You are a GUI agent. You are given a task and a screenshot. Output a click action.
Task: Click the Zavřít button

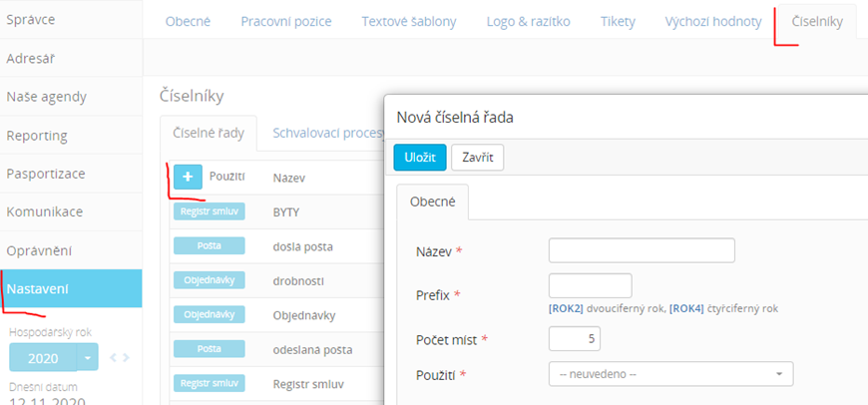point(477,158)
